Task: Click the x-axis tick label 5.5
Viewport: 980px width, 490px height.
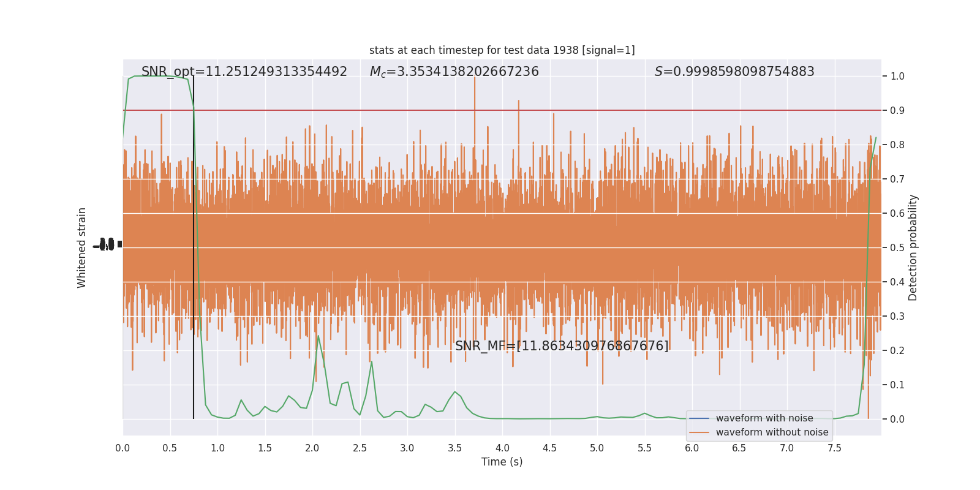Action: pos(644,448)
